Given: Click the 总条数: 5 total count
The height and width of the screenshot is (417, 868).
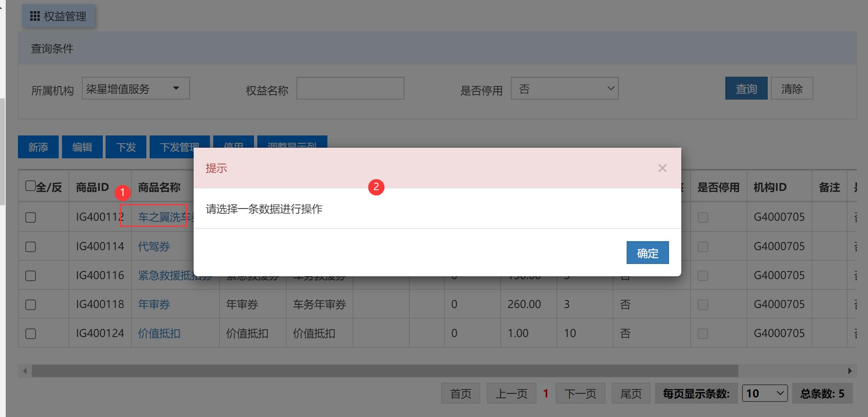Looking at the screenshot, I should point(822,393).
